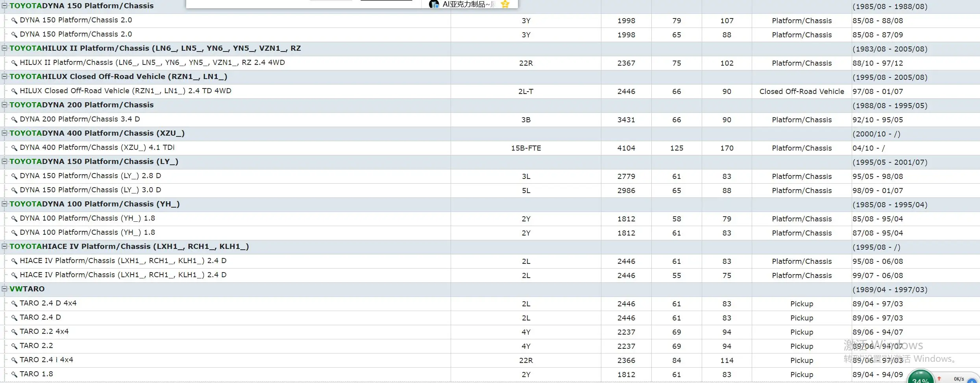Collapse TOYOTA DYNA 150 Platform/Chassis (1985/08) group
Image resolution: width=980 pixels, height=383 pixels.
click(x=5, y=6)
